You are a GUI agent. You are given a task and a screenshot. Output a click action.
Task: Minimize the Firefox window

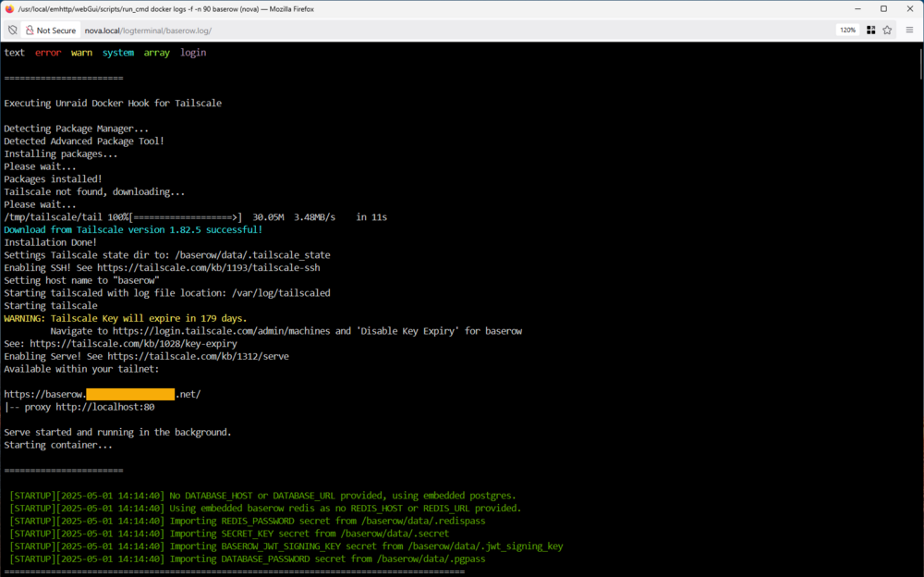point(858,9)
